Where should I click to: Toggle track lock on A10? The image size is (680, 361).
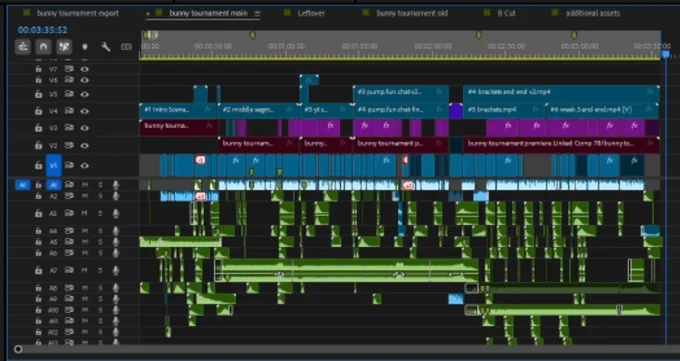click(x=39, y=310)
